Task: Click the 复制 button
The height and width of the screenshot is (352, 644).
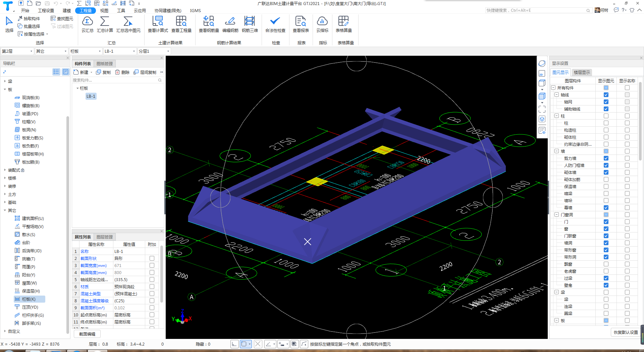Action: (x=103, y=72)
